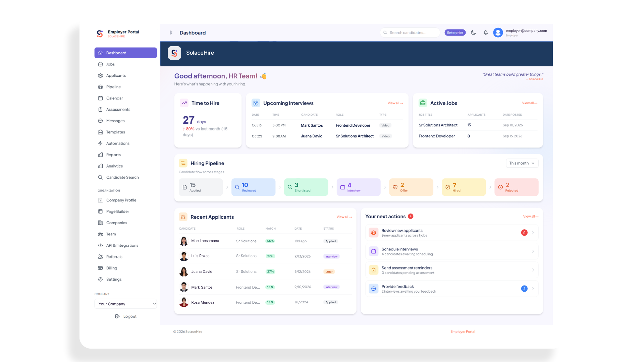Open Jobs in the sidebar

coord(125,64)
